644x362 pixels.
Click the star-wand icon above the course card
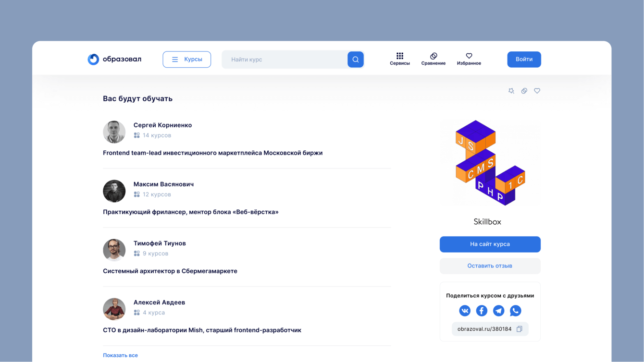click(511, 91)
